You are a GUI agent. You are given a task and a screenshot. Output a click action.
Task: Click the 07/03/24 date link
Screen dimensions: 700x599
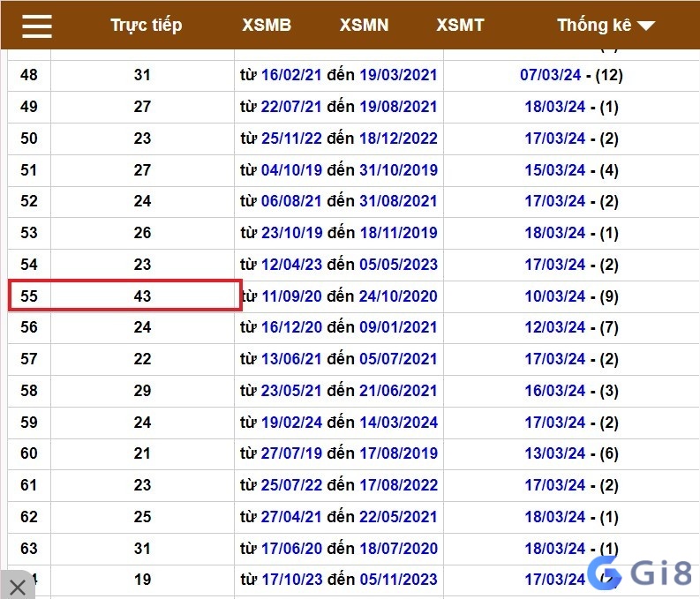(x=551, y=75)
